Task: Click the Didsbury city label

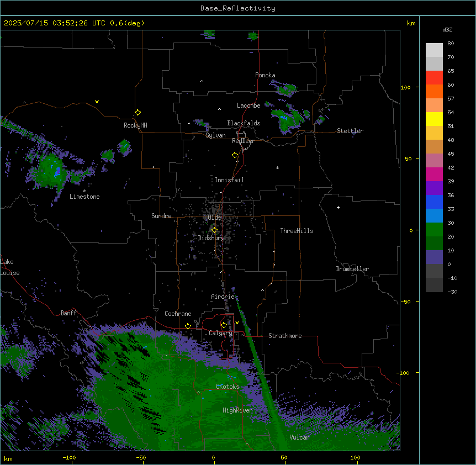Action: pyautogui.click(x=211, y=238)
